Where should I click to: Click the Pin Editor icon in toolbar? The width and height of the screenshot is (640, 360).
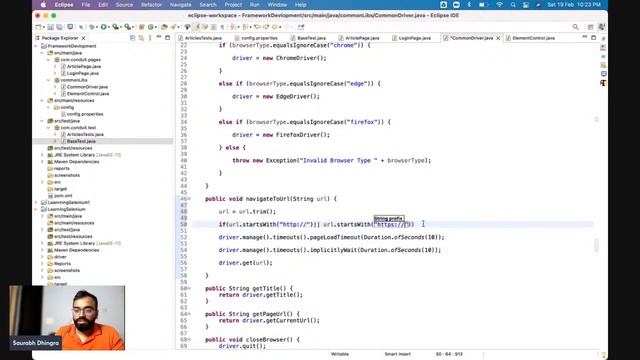(x=301, y=27)
